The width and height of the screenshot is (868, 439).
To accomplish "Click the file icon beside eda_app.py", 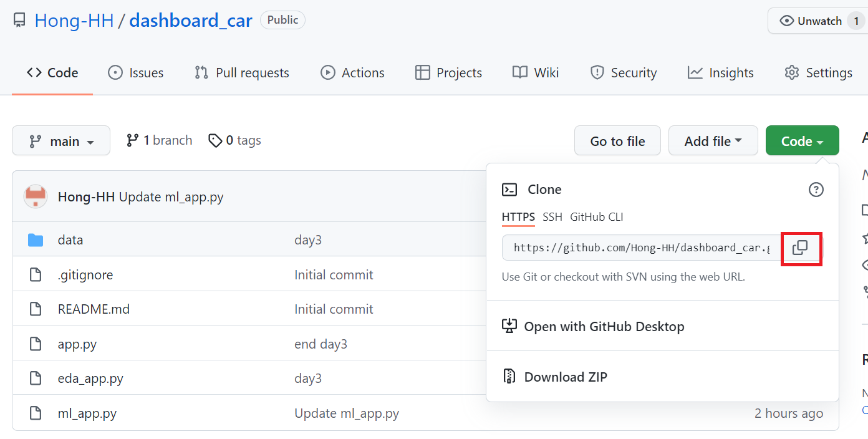I will (x=36, y=379).
